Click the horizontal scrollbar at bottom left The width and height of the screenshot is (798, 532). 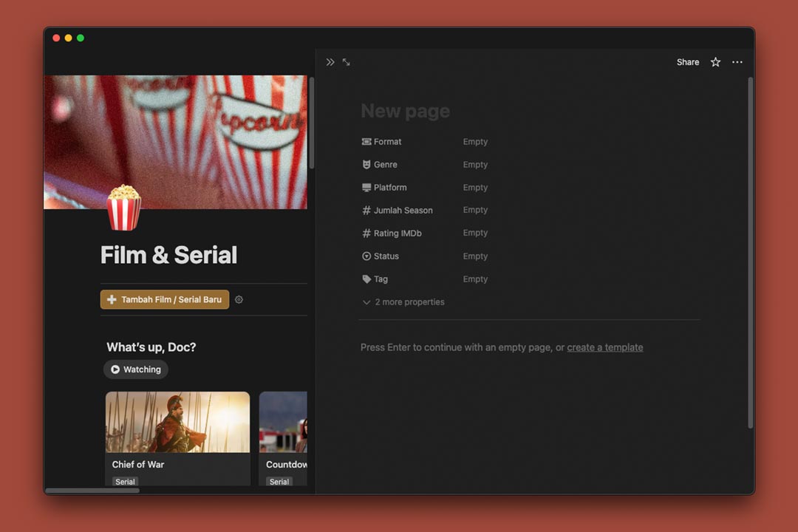92,491
